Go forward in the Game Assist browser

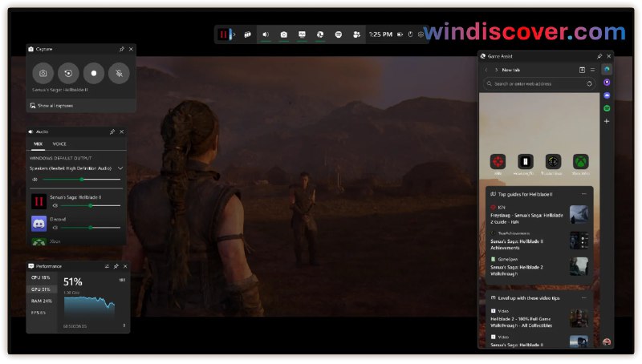coord(496,70)
